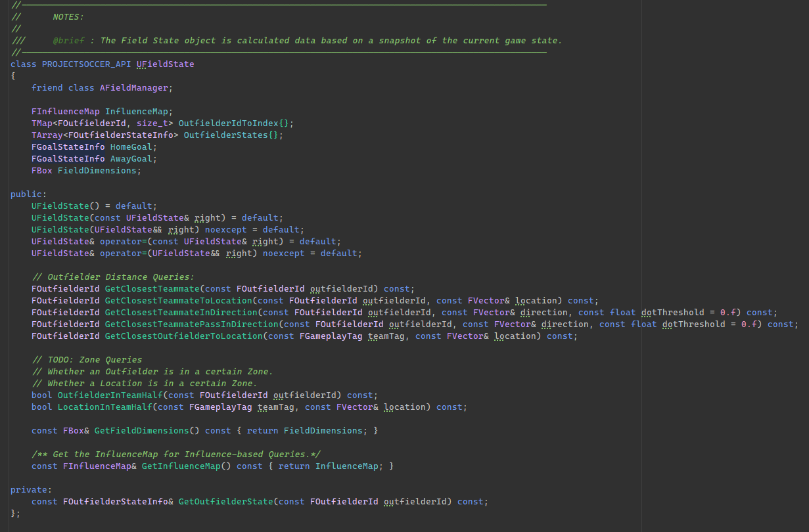809x532 pixels.
Task: Click the GetOutfielderState private method name
Action: click(x=225, y=502)
